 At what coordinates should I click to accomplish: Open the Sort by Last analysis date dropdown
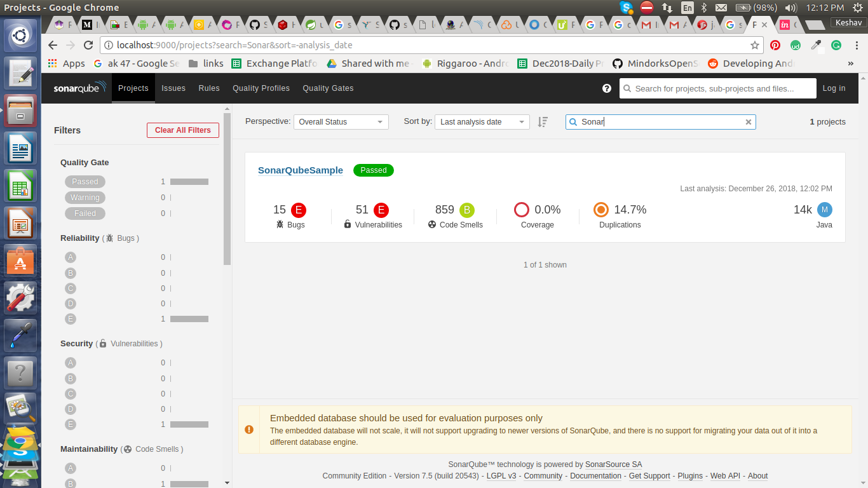(482, 122)
